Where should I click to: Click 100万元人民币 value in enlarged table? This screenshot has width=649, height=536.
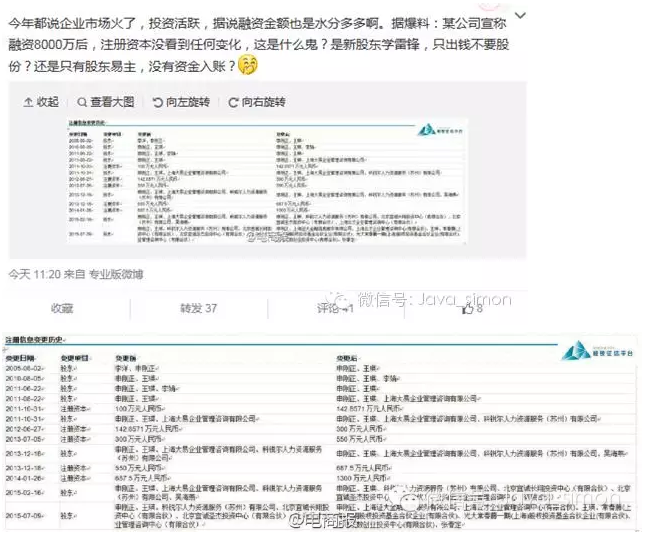tap(139, 409)
